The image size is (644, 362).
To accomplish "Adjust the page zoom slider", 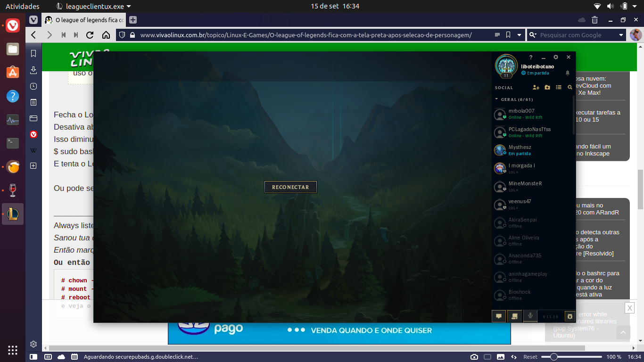I will point(572,357).
